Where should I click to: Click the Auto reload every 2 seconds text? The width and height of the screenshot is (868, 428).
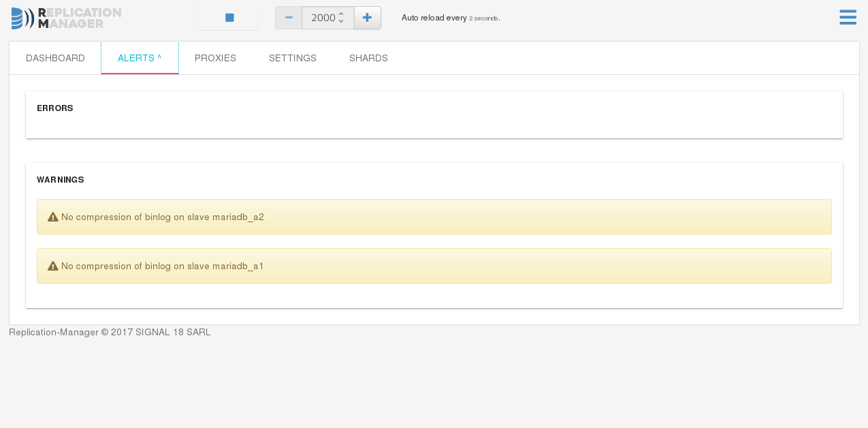(451, 18)
